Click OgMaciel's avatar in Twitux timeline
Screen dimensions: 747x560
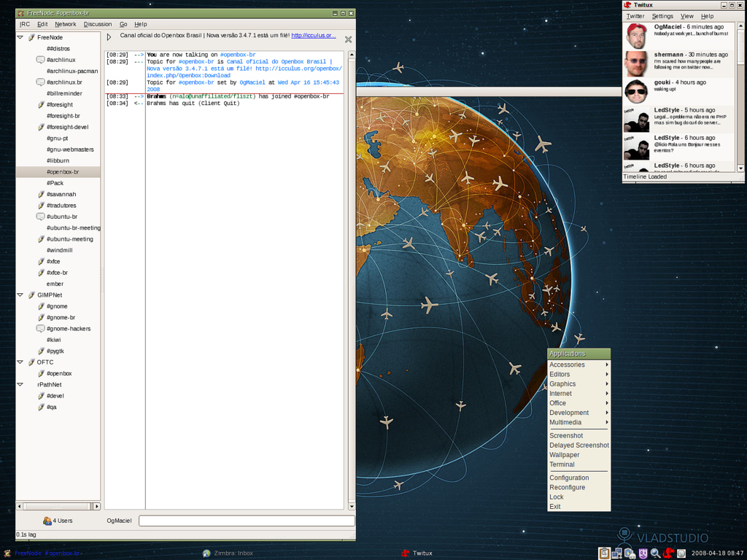pos(636,36)
